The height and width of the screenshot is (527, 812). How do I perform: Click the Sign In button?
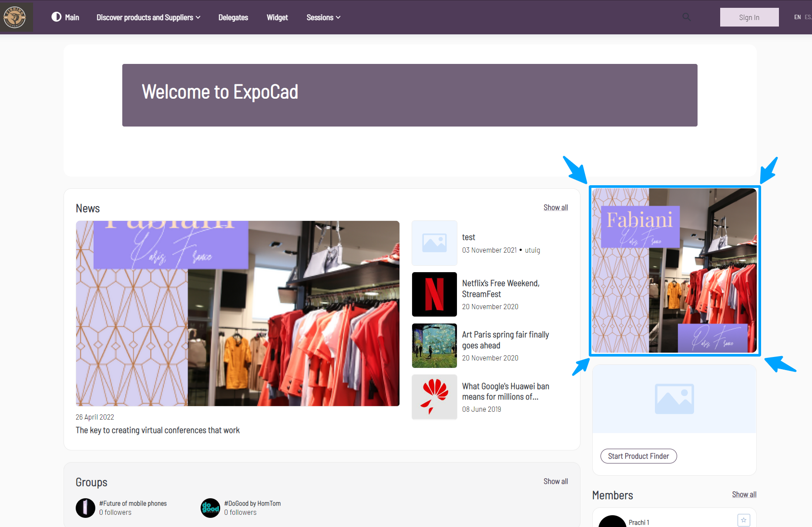pyautogui.click(x=749, y=17)
